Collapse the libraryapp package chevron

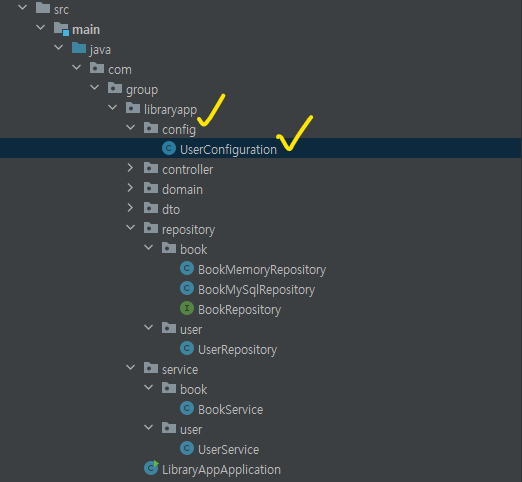point(113,107)
